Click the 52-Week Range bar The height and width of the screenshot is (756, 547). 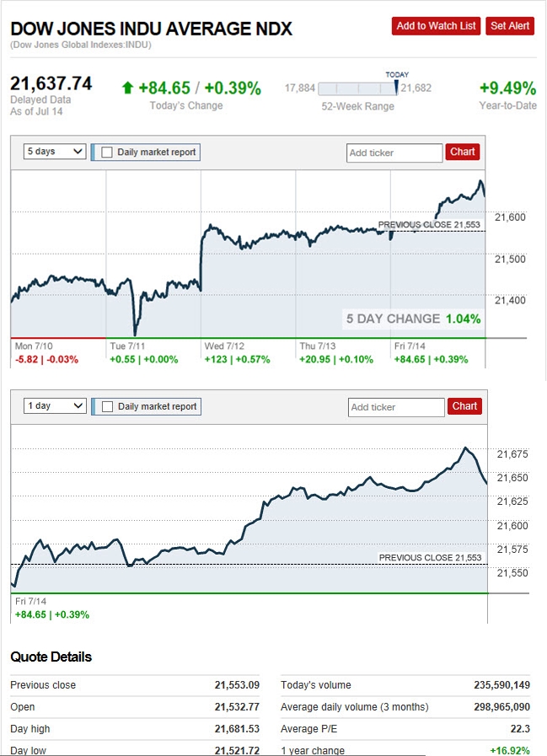tap(357, 88)
